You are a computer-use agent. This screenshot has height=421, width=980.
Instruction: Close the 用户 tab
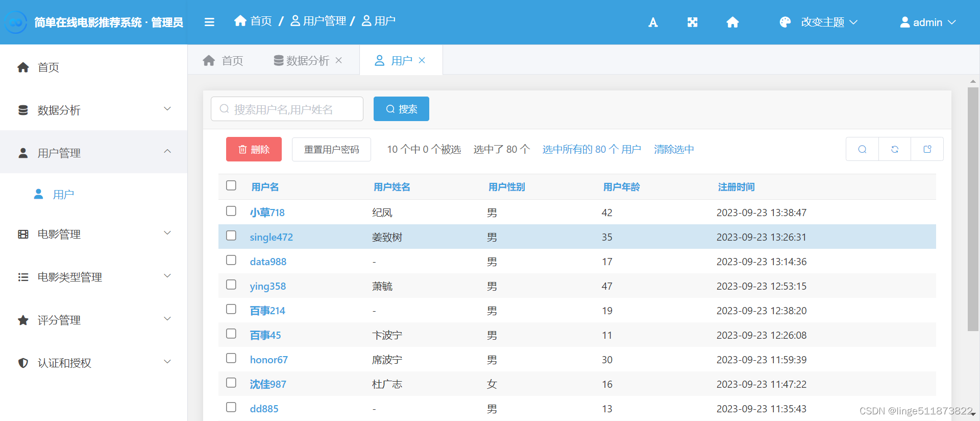pyautogui.click(x=422, y=60)
